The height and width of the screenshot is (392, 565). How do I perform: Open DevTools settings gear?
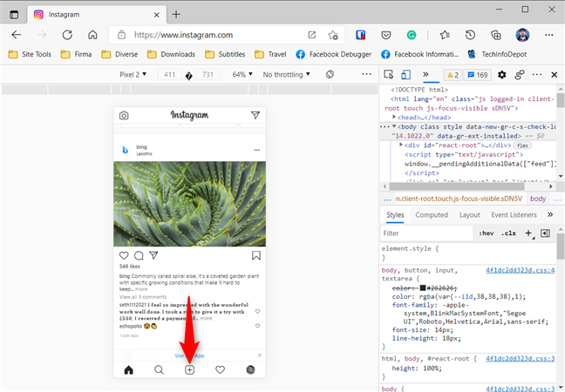(x=502, y=75)
